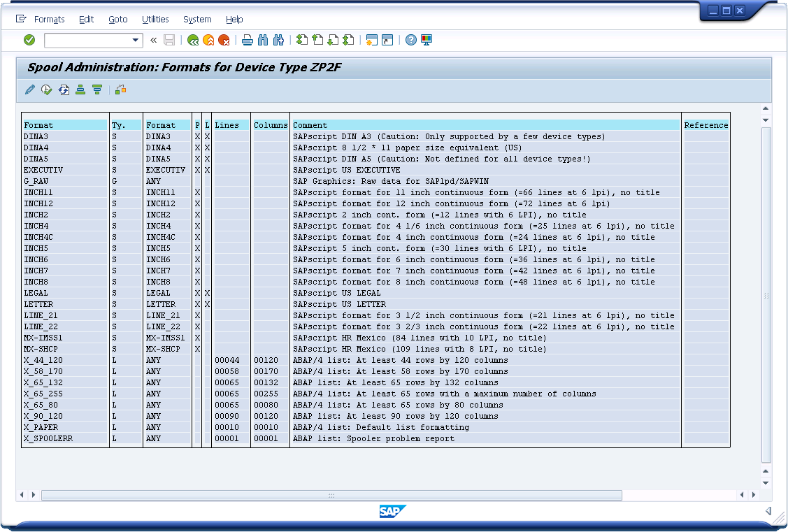Click the red Cancel icon

[x=224, y=41]
